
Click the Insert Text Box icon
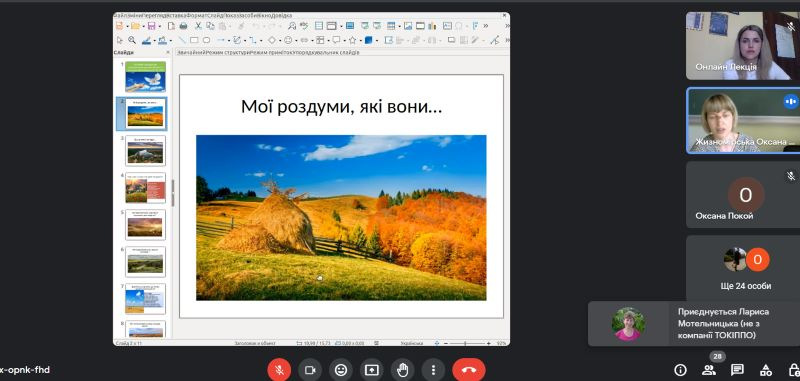447,26
